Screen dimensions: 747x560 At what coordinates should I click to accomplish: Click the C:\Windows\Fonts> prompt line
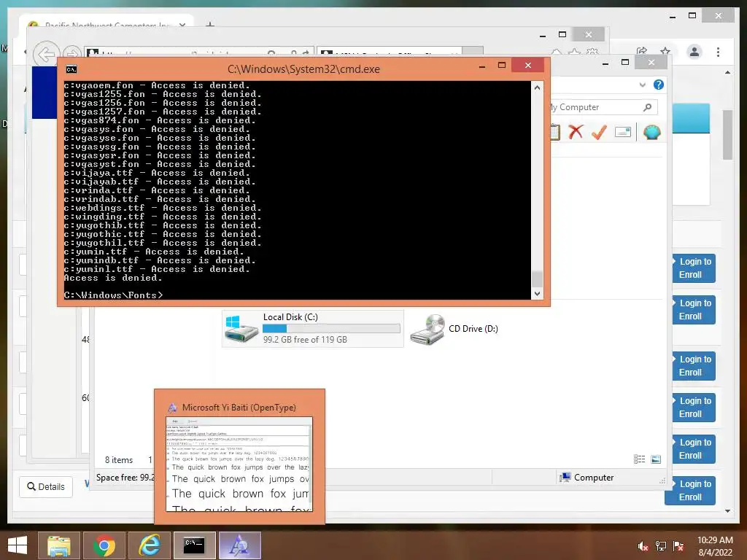coord(113,295)
